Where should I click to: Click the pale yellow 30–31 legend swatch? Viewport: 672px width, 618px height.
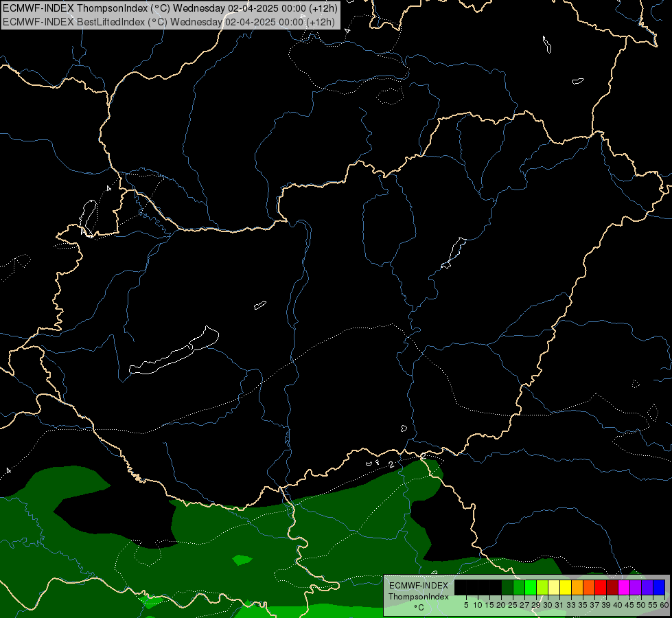[554, 587]
